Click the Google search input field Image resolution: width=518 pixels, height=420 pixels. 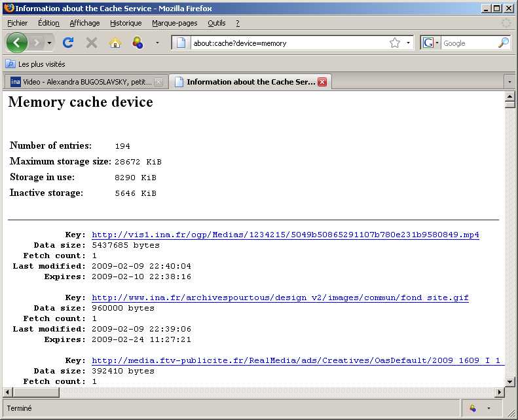click(x=470, y=43)
